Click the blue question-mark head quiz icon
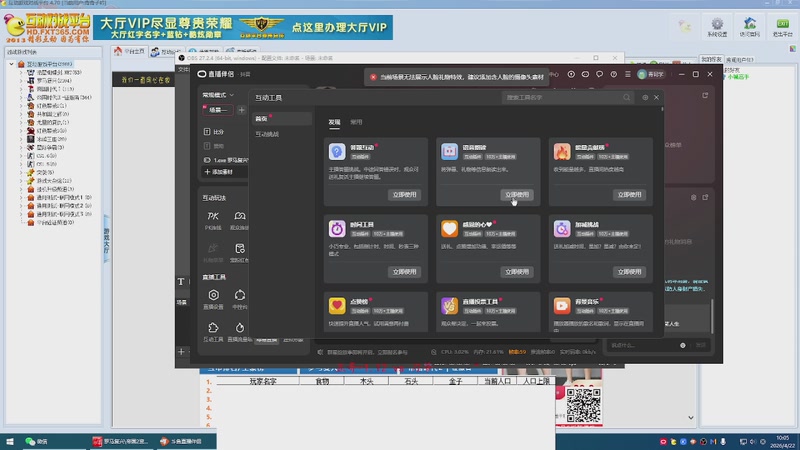The width and height of the screenshot is (800, 450). (x=337, y=152)
